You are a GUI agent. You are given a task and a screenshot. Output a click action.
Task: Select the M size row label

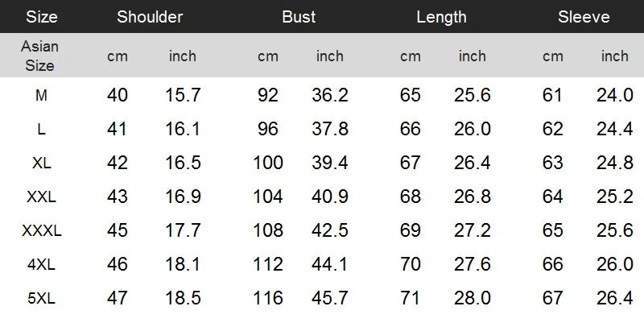tap(41, 95)
